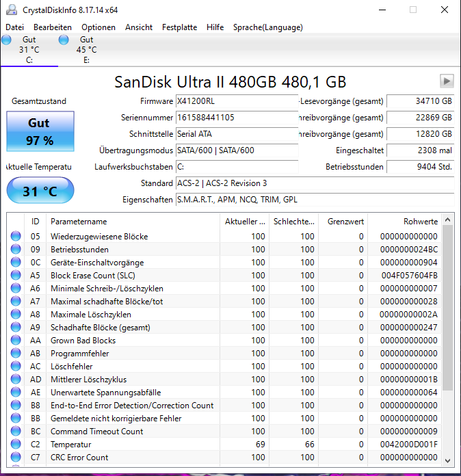
Task: Click the 31 °C temperature button
Action: tap(40, 191)
